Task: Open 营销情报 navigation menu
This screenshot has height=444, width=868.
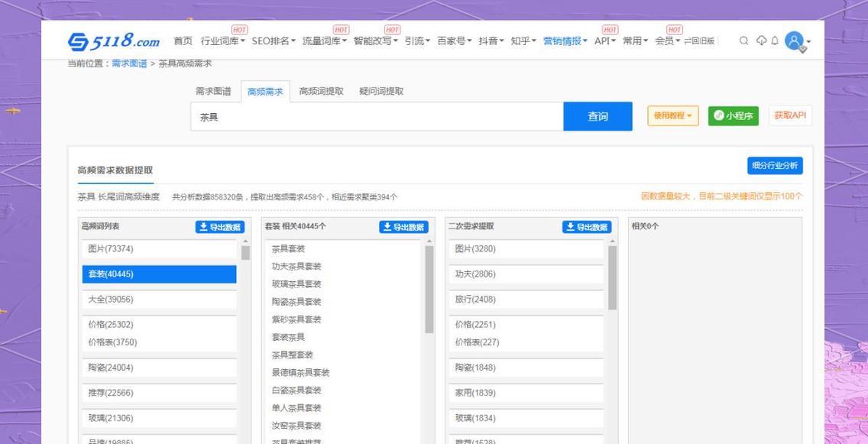Action: coord(565,41)
